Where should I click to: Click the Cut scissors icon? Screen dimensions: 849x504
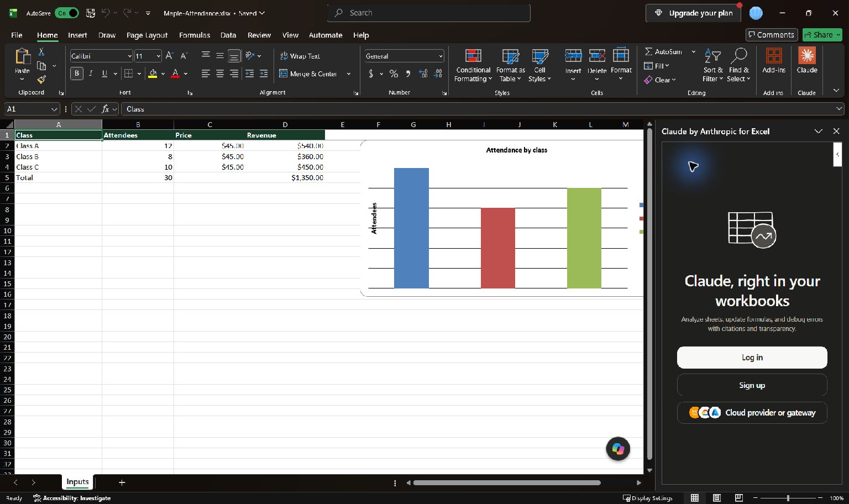(41, 52)
